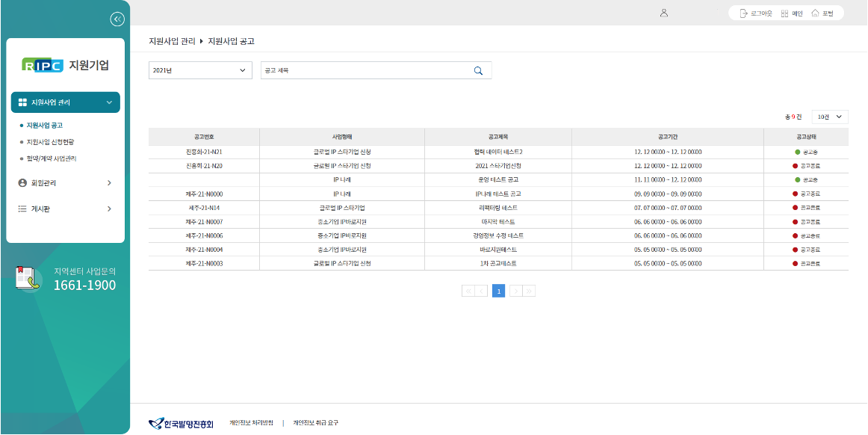Click the user profile icon

664,13
